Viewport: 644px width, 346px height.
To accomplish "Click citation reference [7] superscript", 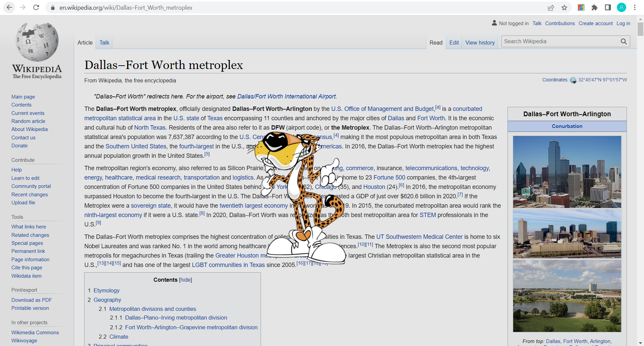I will point(460,195).
